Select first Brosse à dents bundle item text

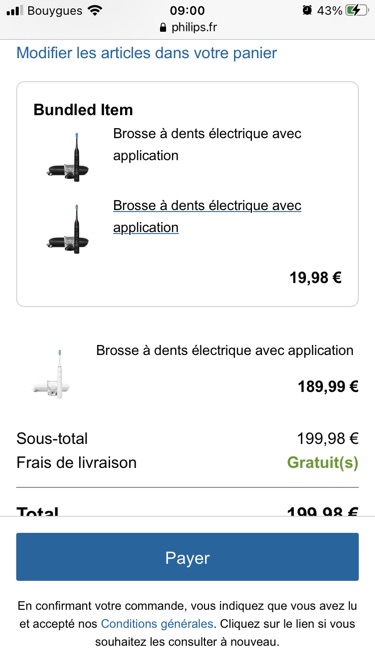(x=207, y=144)
